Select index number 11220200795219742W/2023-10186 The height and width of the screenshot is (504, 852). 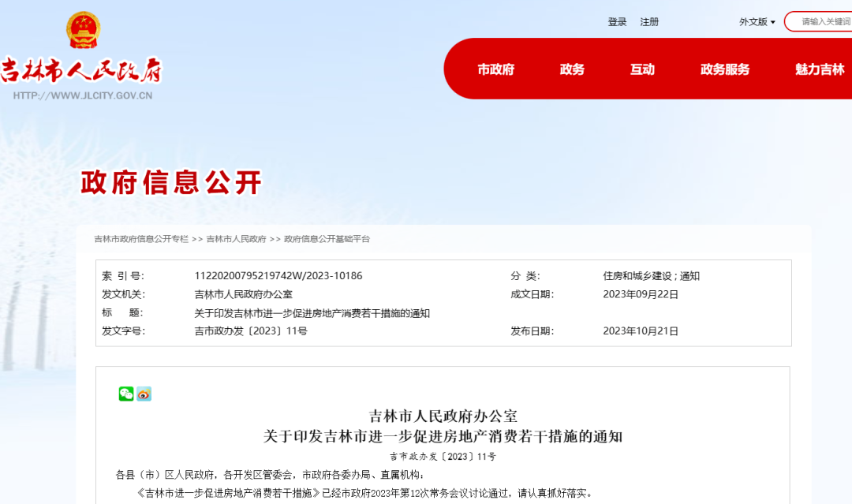pos(278,276)
